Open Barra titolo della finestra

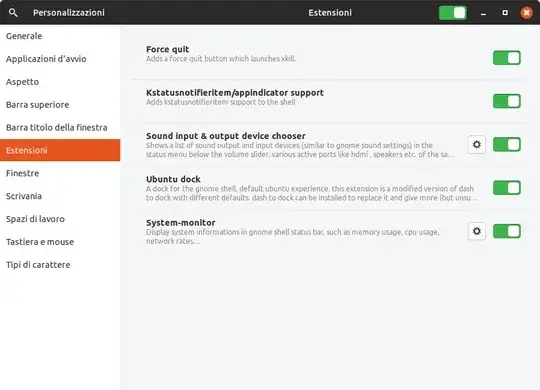click(60, 127)
